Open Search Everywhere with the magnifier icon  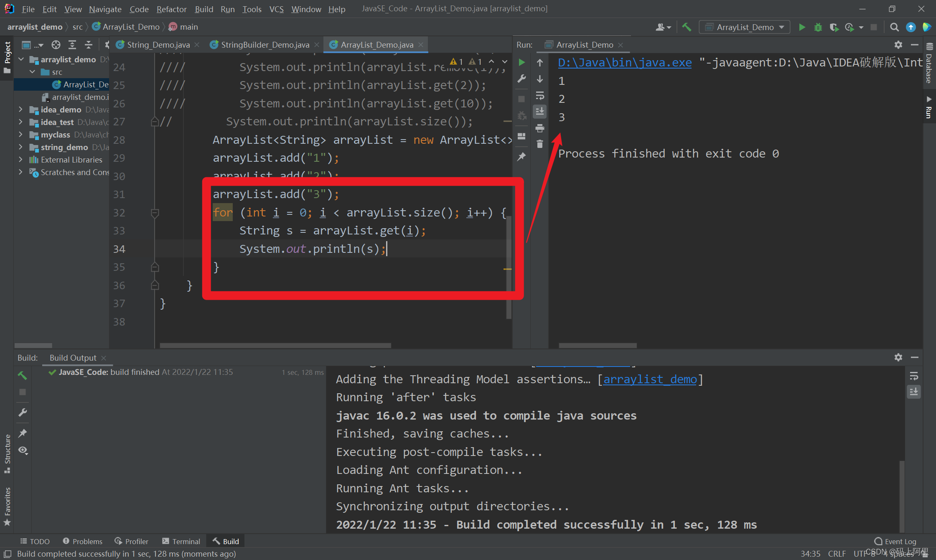point(894,27)
